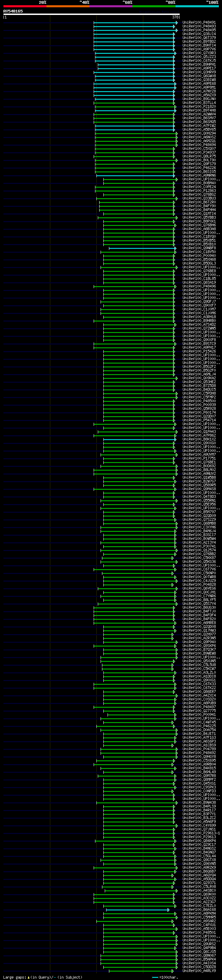Screen dimensions: 222x980
Task: Click the query end position 378
Action: (175, 17)
